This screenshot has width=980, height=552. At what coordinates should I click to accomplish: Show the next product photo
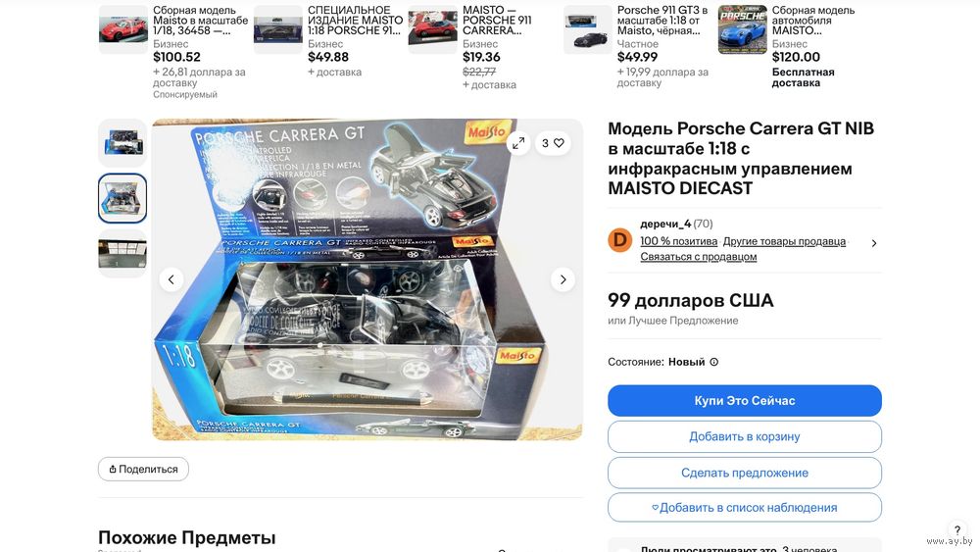(563, 279)
